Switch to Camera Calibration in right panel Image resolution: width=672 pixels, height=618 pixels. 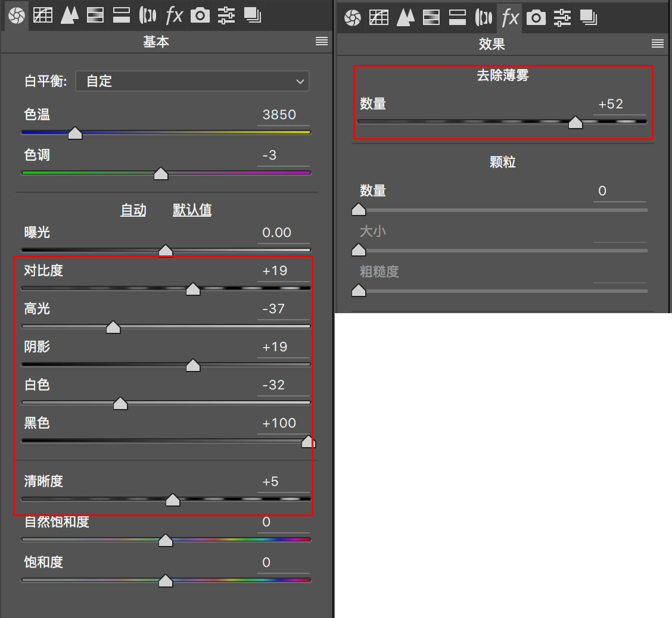pos(536,17)
